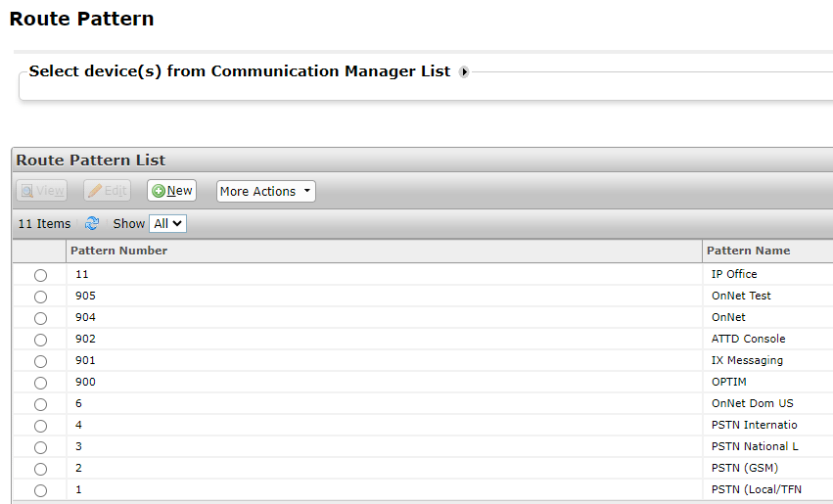Click the New button with plus icon
Screen dimensions: 833x504
tap(171, 191)
